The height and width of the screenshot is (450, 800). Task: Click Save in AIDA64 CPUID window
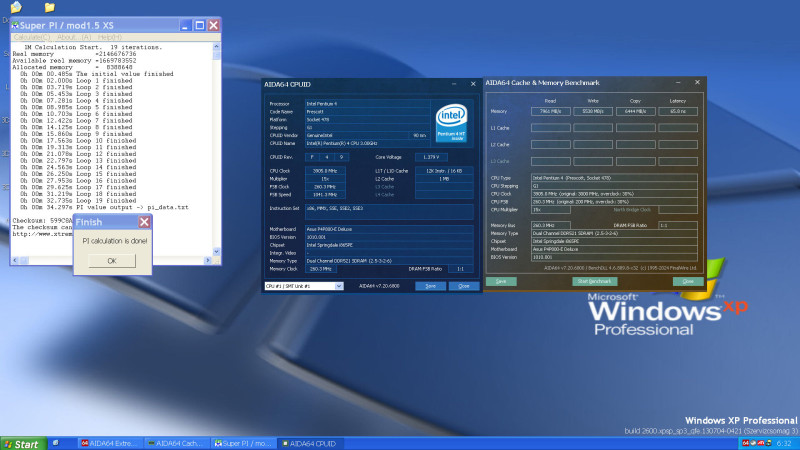click(x=430, y=286)
